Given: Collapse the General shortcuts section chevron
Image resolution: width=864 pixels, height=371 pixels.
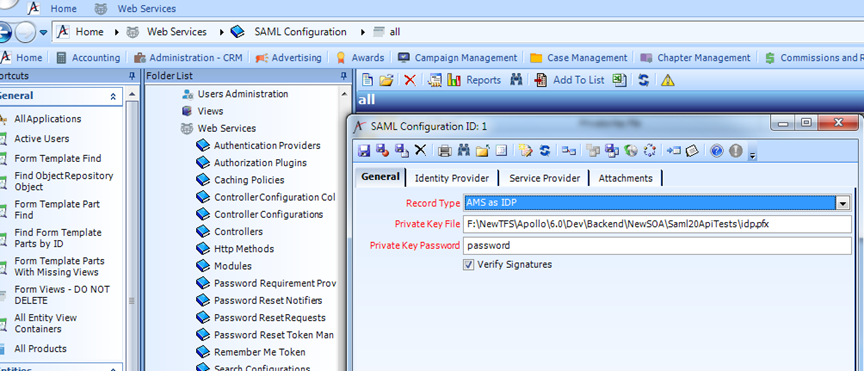Looking at the screenshot, I should [x=113, y=96].
